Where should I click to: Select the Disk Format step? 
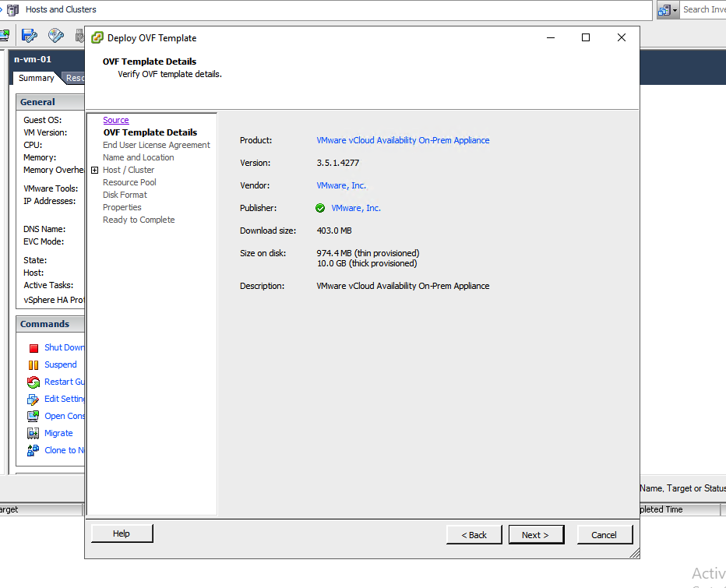pos(125,195)
